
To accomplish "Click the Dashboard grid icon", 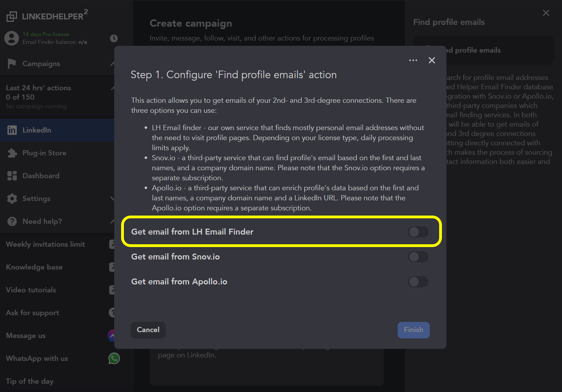I will click(x=12, y=176).
